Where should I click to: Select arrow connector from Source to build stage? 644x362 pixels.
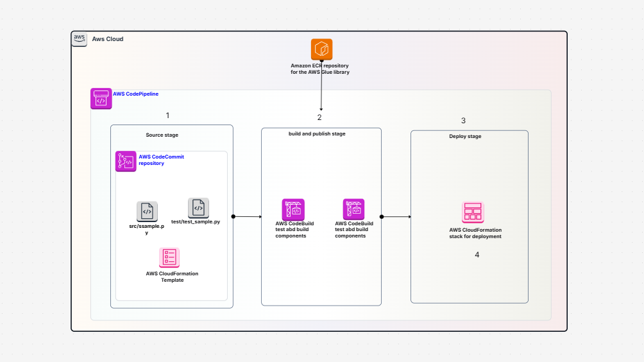coord(247,216)
